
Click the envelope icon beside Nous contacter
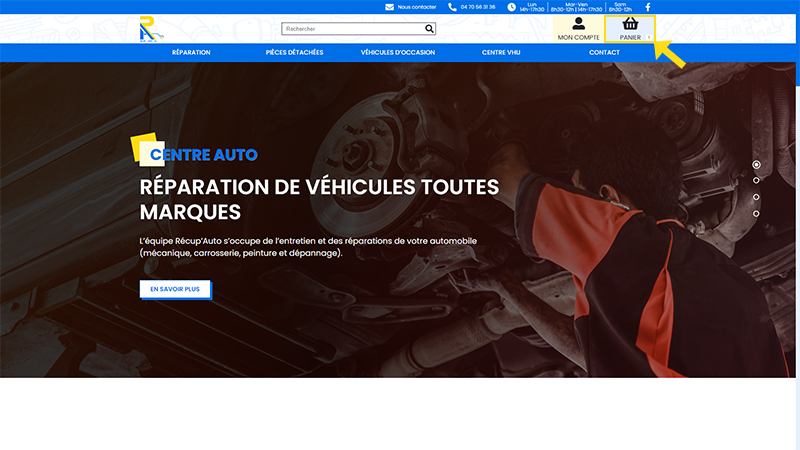(x=389, y=7)
